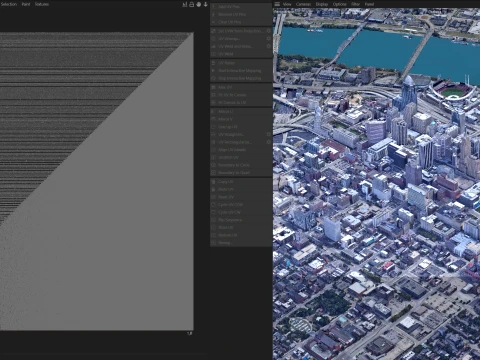Viewport: 480px width, 360px height.
Task: Open the viewport Filter menu
Action: pos(356,4)
